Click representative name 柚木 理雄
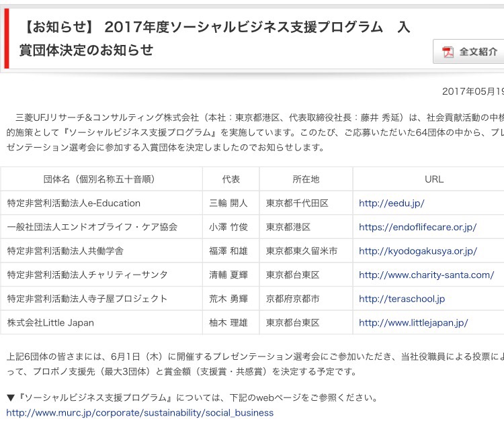Viewport: 504px width, 427px height. (x=228, y=323)
